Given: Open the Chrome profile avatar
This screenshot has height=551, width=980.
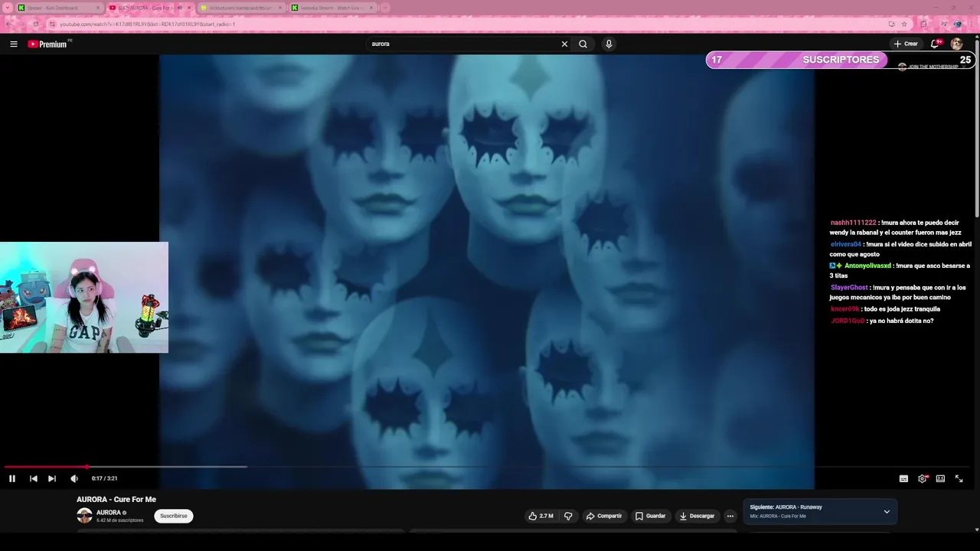Looking at the screenshot, I should [x=957, y=24].
